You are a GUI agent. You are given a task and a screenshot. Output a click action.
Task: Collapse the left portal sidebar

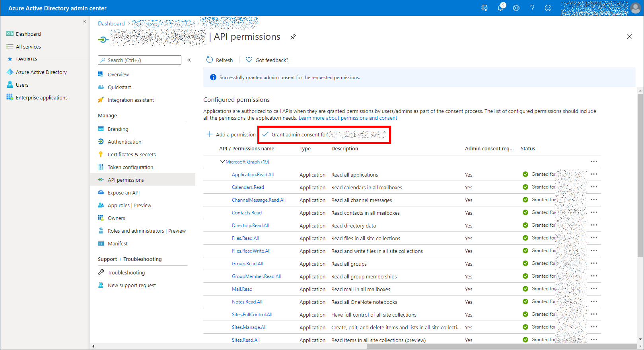[84, 21]
